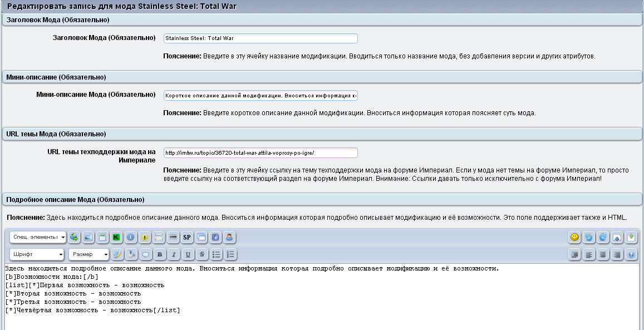Image resolution: width=644 pixels, height=330 pixels.
Task: Insert a horizontal line with the dark bar icon
Action: pos(173,237)
